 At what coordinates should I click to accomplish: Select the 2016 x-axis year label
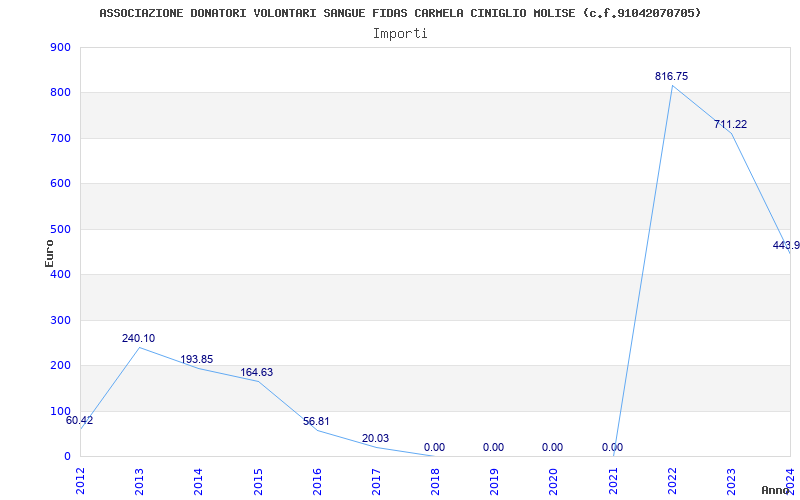point(317,480)
